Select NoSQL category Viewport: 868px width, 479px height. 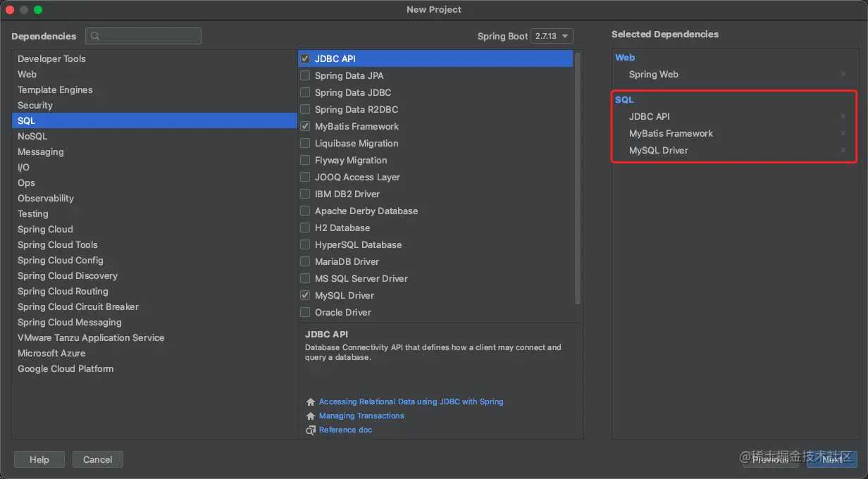[154, 136]
